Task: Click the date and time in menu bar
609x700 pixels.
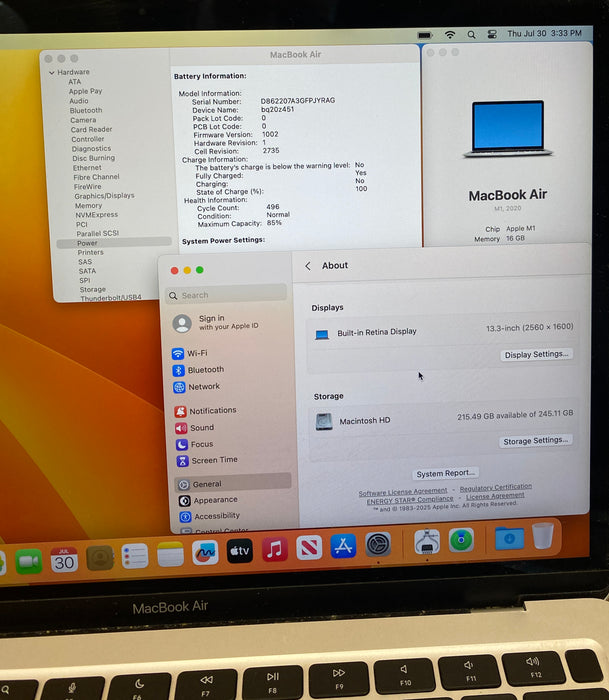Action: coord(544,33)
